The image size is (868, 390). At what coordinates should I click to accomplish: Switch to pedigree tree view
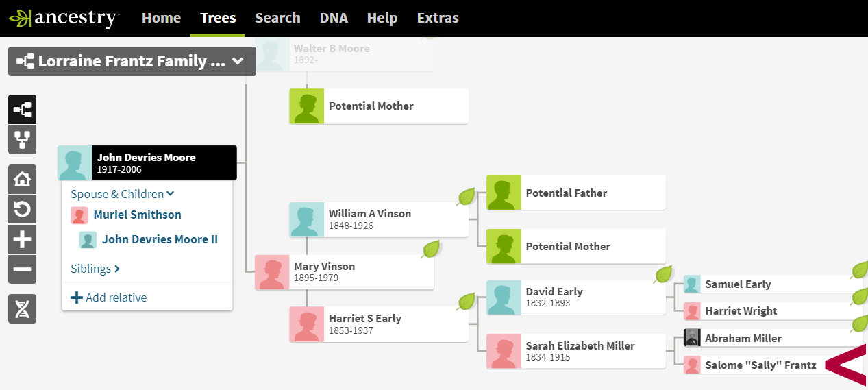(22, 109)
